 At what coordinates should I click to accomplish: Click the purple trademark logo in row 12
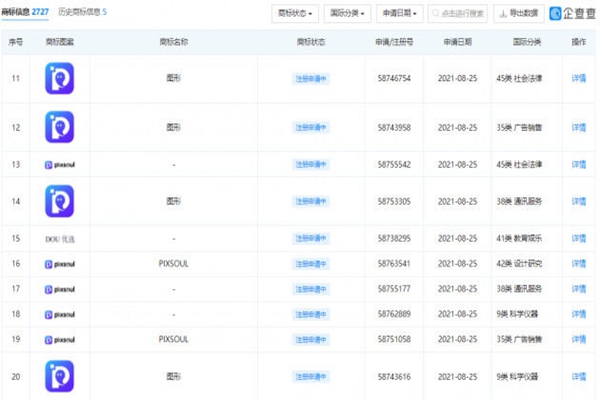pyautogui.click(x=59, y=127)
